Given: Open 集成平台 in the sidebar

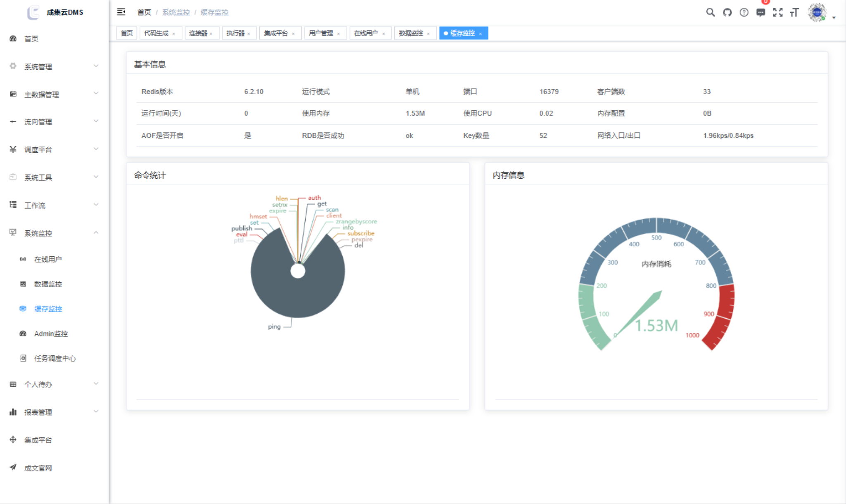Looking at the screenshot, I should pyautogui.click(x=54, y=440).
